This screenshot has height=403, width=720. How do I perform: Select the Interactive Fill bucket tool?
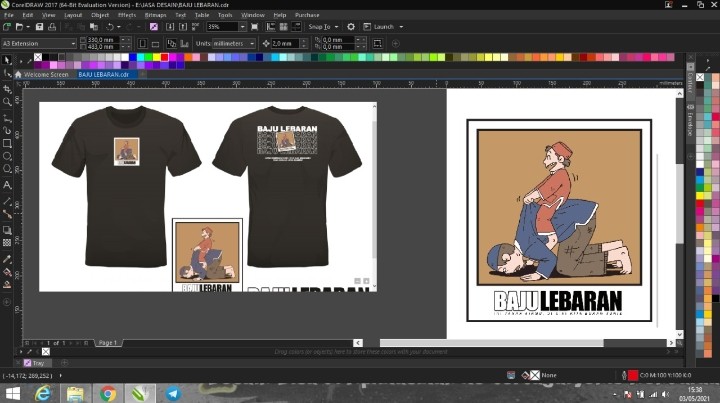click(x=7, y=272)
